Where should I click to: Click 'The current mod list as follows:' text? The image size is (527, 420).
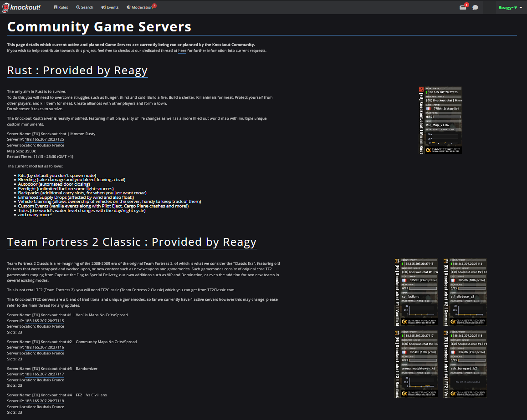pos(35,166)
